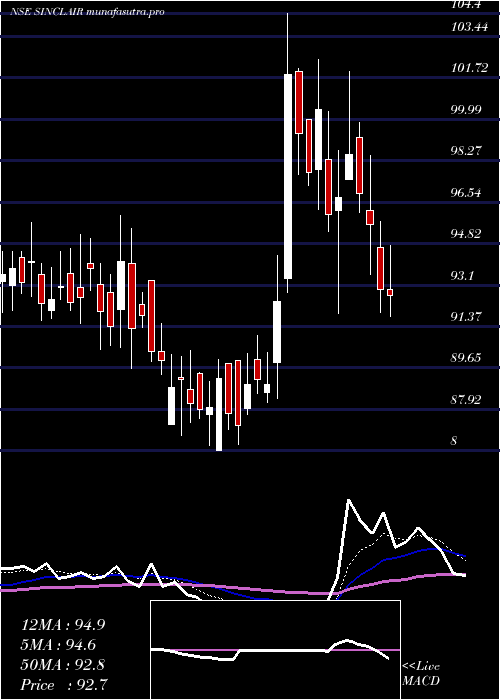Click the MACD inset chart panel

pyautogui.click(x=275, y=650)
